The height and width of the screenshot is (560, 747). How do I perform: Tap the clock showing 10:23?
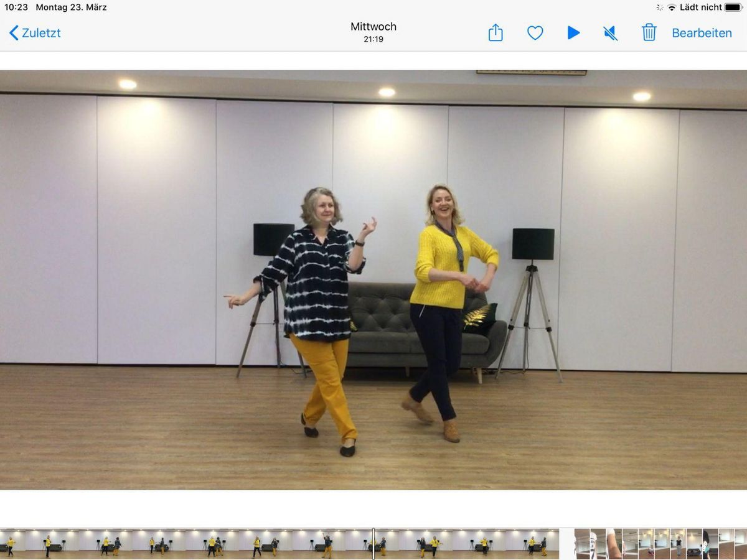click(16, 7)
